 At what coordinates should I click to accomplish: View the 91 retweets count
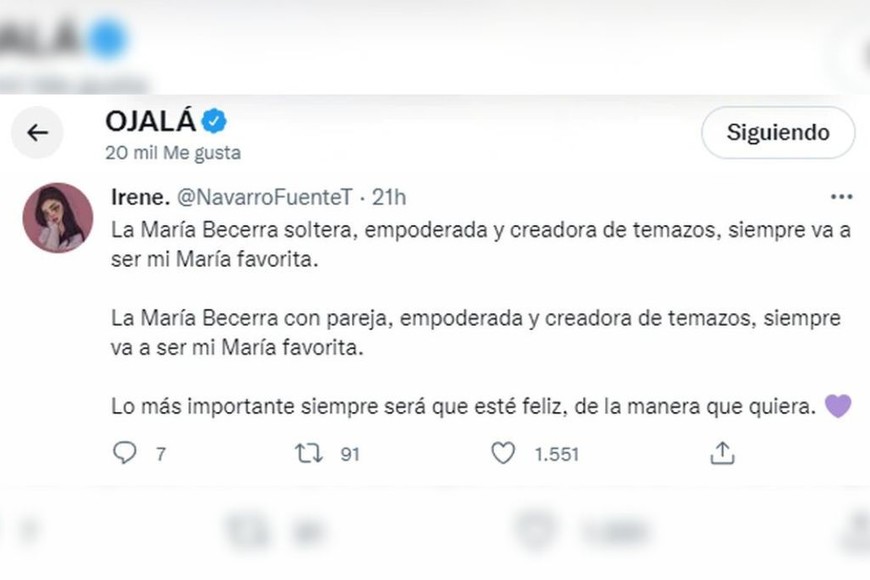click(x=350, y=454)
